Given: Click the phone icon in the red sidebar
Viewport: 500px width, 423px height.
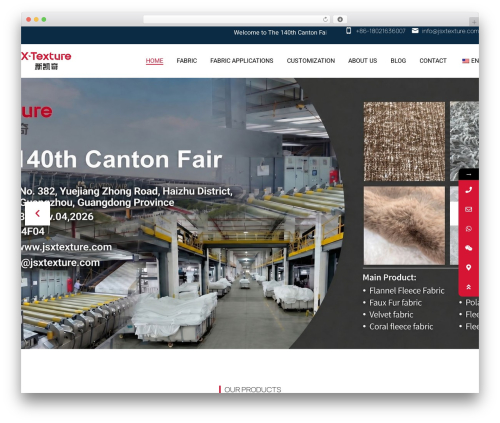Looking at the screenshot, I should coord(468,190).
